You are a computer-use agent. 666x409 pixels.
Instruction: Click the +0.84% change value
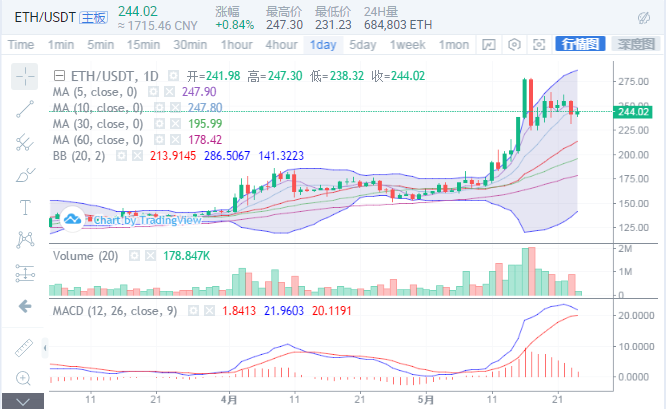coord(234,25)
